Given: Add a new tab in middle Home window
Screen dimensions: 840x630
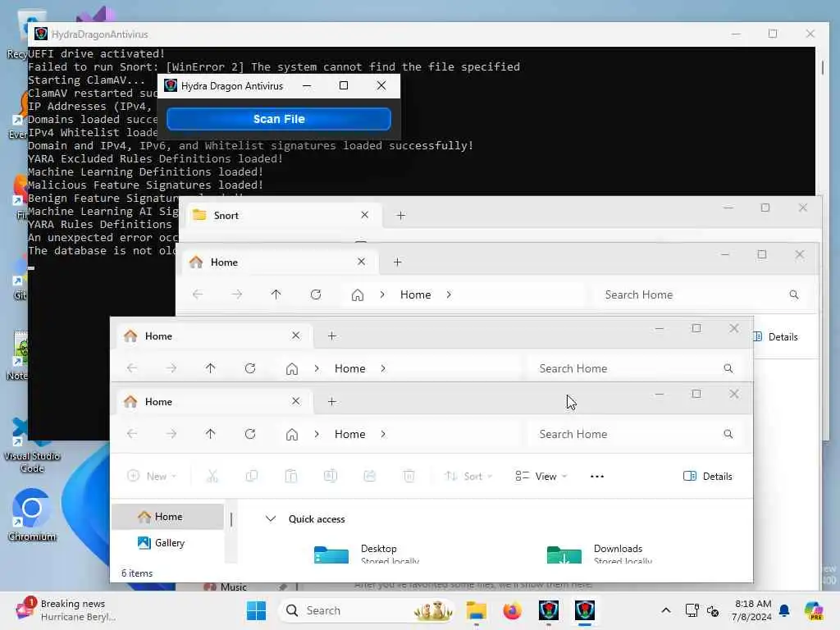Looking at the screenshot, I should [331, 336].
